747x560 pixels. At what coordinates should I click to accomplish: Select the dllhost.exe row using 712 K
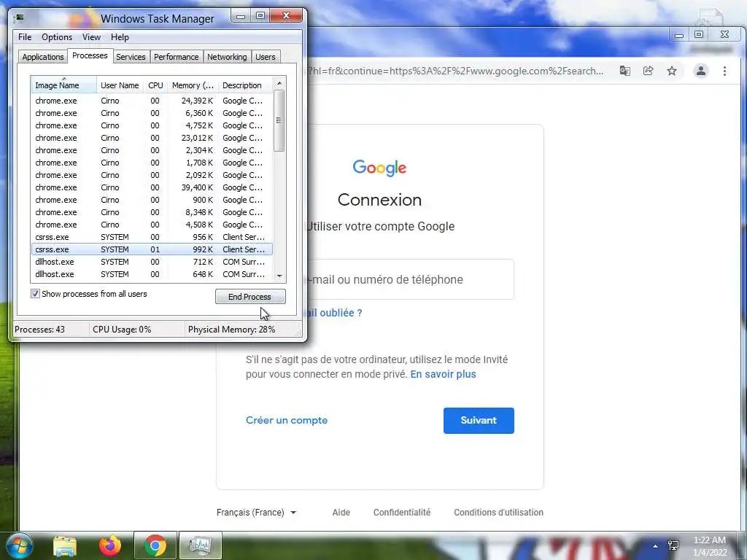(x=152, y=262)
